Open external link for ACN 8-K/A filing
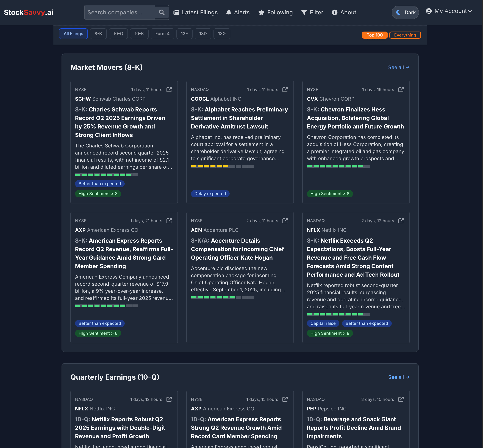Screen dimensions: 483x448 click(285, 221)
